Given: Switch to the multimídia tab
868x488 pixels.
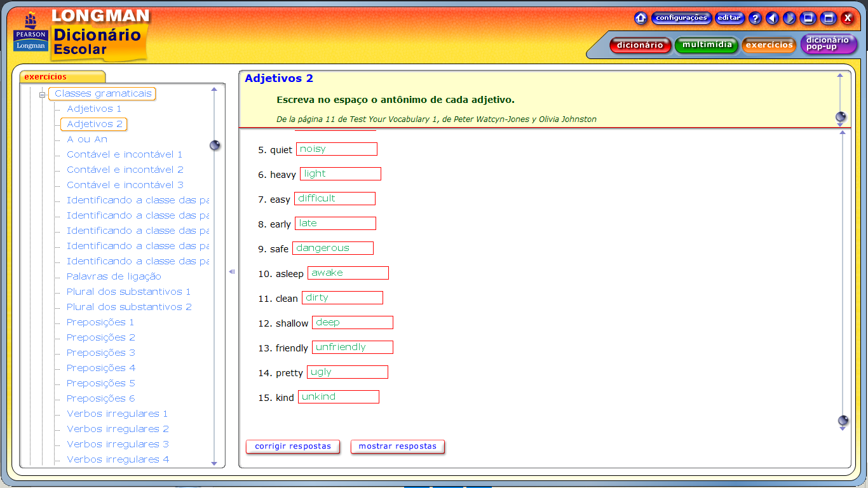Looking at the screenshot, I should point(707,44).
